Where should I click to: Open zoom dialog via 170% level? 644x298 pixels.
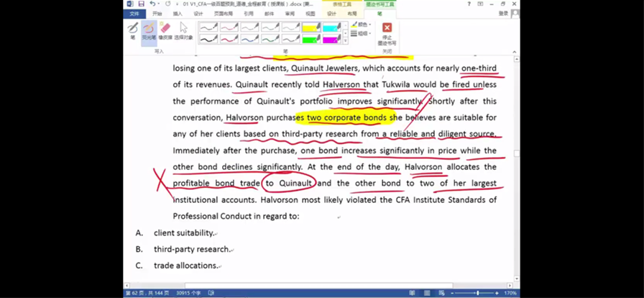coord(510,293)
